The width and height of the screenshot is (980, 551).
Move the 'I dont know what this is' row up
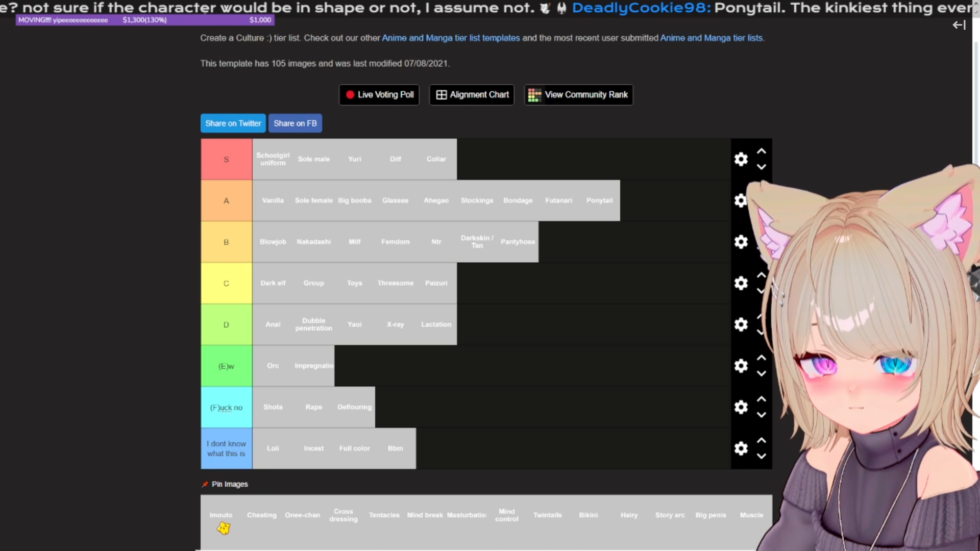(761, 440)
